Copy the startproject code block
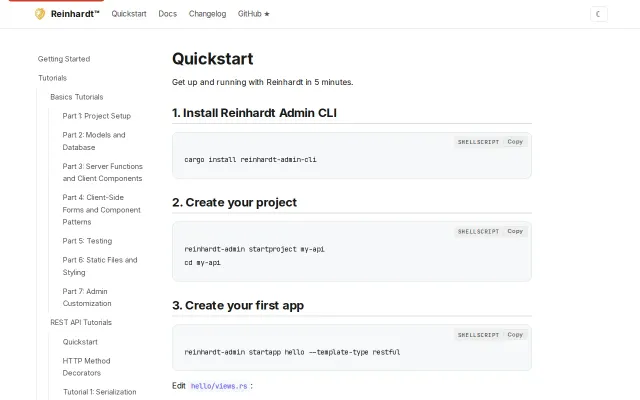The width and height of the screenshot is (640, 400). 515,231
